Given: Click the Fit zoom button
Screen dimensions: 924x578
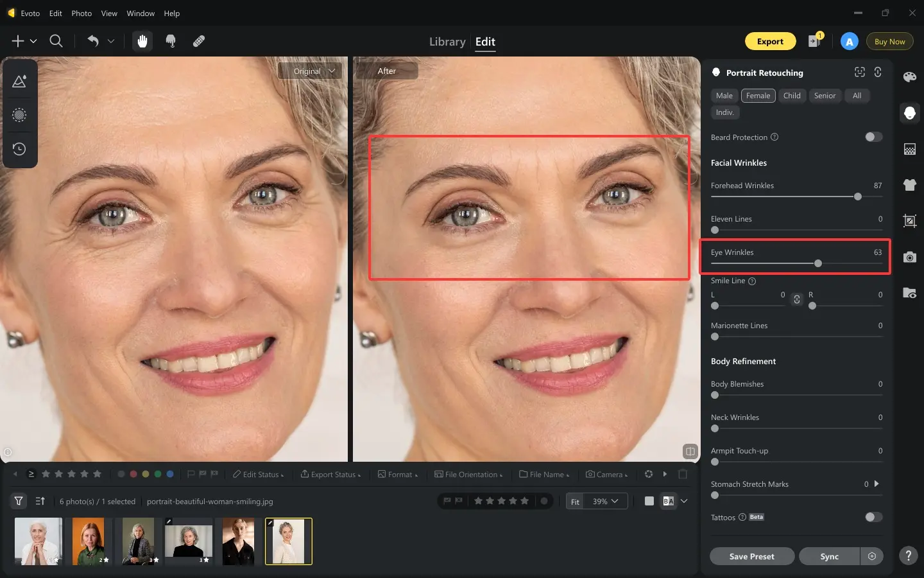Looking at the screenshot, I should 575,502.
